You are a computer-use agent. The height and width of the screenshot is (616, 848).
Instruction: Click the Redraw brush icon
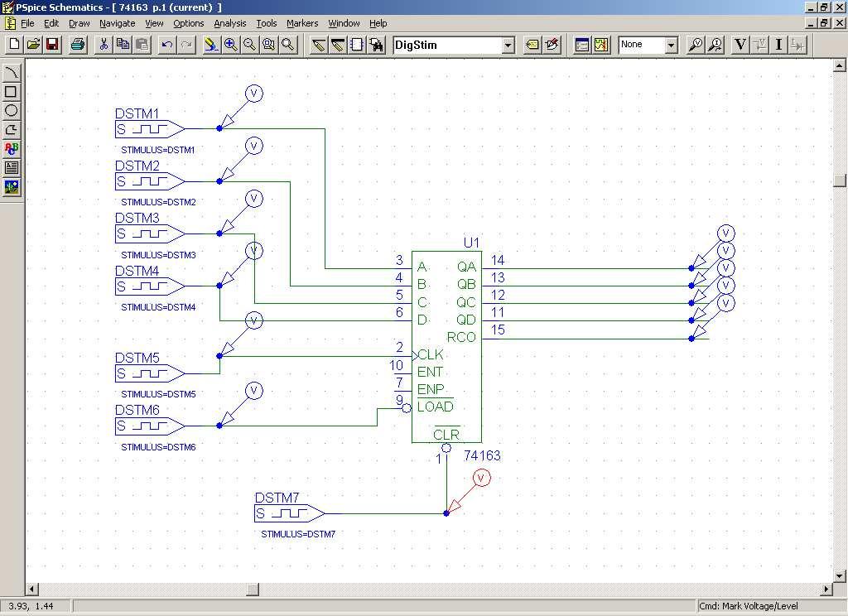coord(211,45)
